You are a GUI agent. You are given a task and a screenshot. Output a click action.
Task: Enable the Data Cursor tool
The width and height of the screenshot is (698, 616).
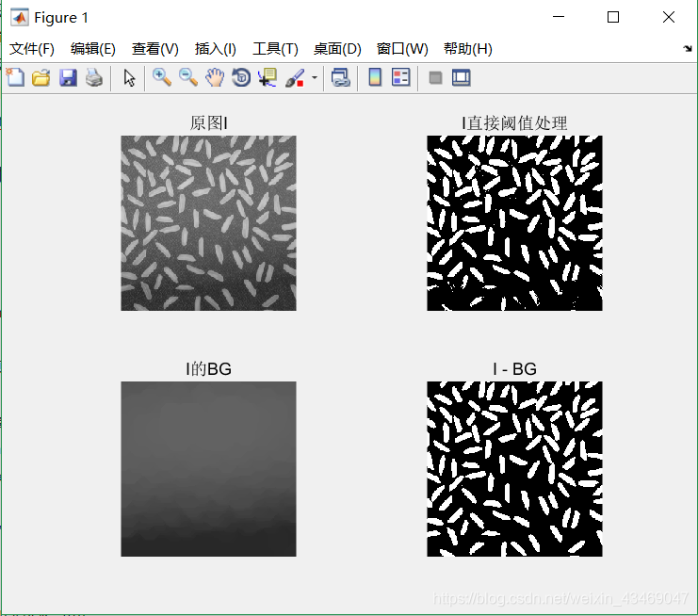tap(268, 78)
